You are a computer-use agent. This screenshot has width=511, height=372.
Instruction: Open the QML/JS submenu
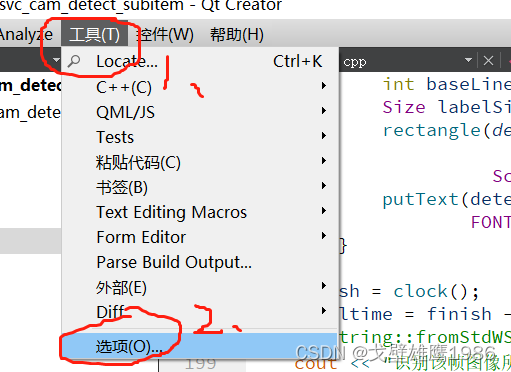(200, 112)
